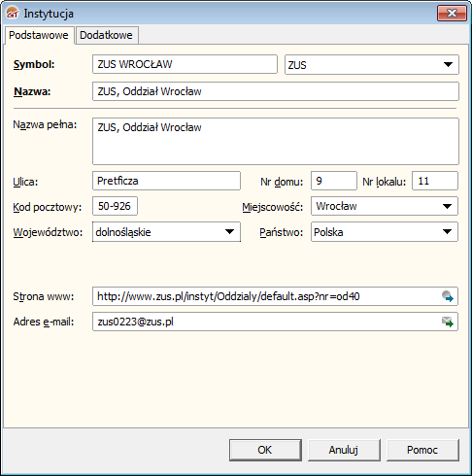472x476 pixels.
Task: Click the Adres e-mail input field
Action: coord(266,322)
